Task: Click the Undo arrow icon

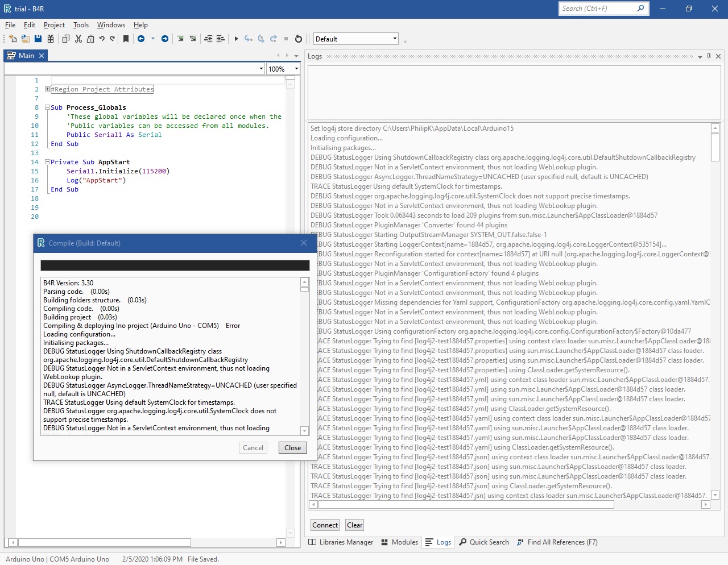Action: click(102, 39)
